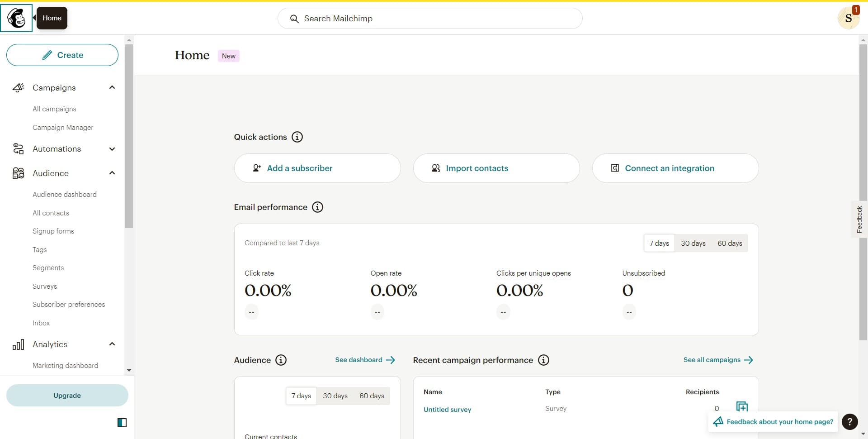Open Recent campaign performance info icon
Viewport: 868px width, 439px height.
(x=543, y=360)
